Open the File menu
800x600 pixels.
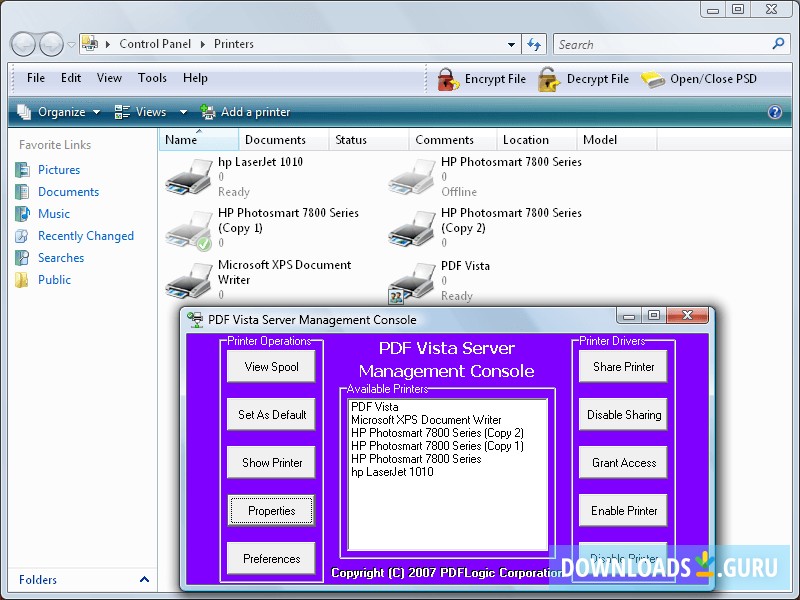coord(36,78)
